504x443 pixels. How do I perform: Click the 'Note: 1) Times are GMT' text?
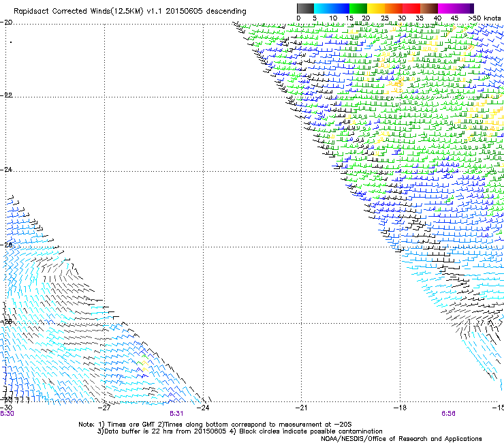(x=117, y=425)
